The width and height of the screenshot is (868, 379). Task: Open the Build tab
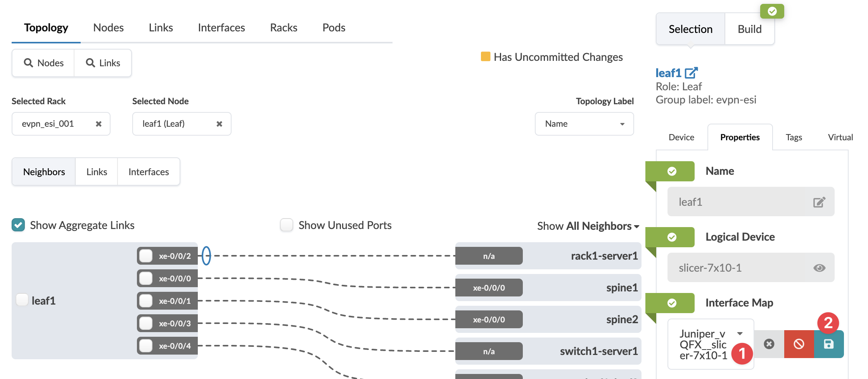pos(749,29)
